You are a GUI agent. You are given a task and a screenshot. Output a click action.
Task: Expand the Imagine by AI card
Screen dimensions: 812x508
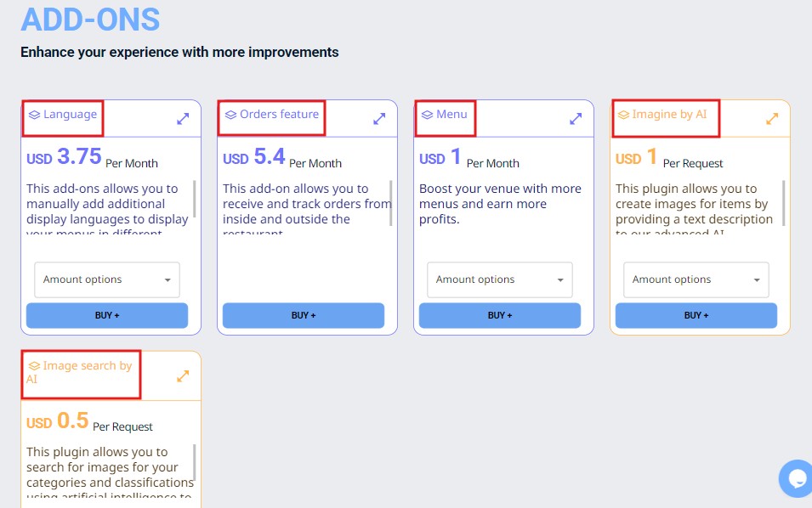pyautogui.click(x=772, y=119)
